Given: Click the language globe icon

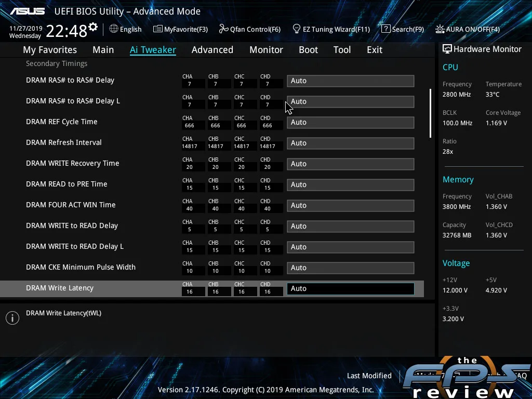Looking at the screenshot, I should point(114,29).
